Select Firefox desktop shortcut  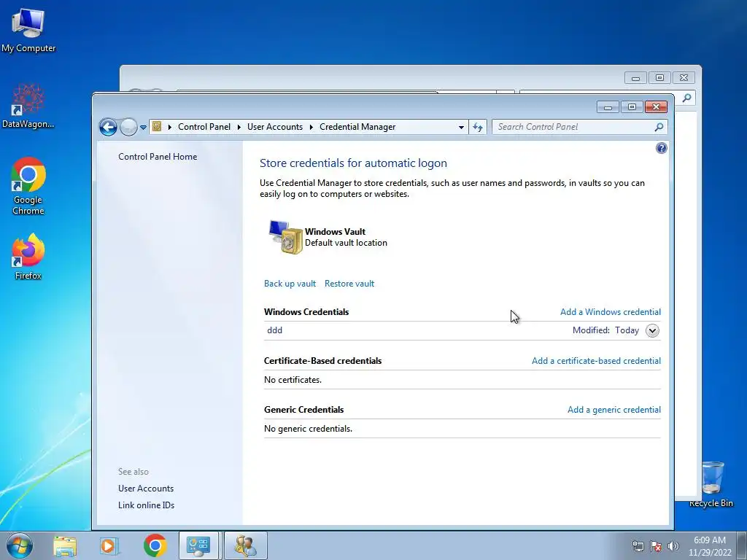point(28,257)
